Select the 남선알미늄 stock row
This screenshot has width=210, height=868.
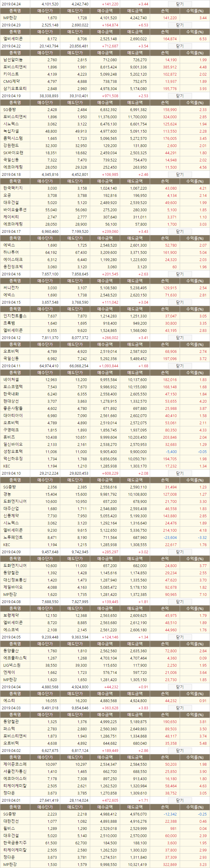click(x=105, y=60)
